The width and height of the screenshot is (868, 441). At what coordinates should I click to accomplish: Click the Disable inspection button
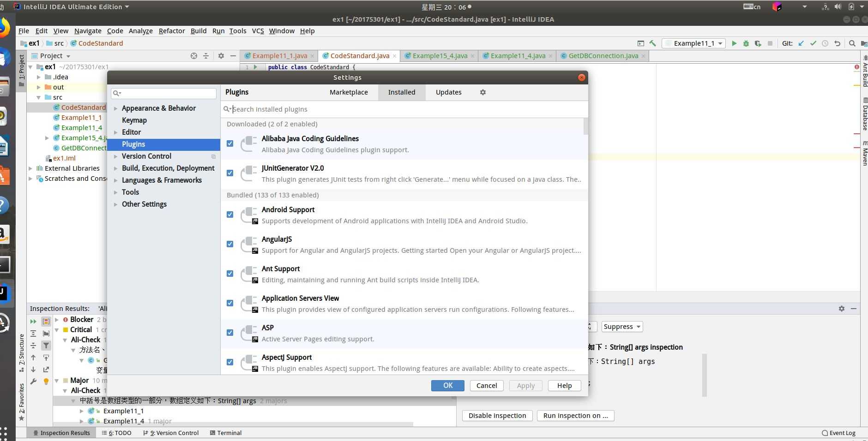tap(497, 416)
